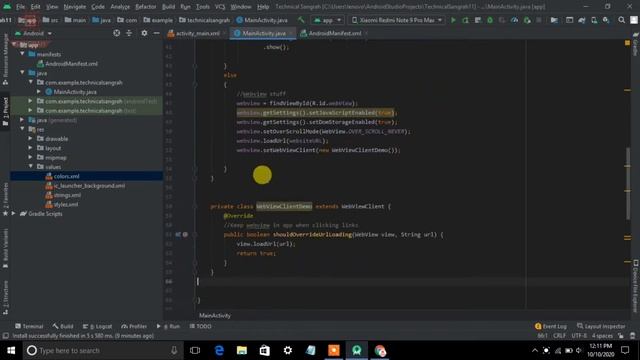This screenshot has width=640, height=360.
Task: Open Search Everywhere magnifier icon
Action: [x=621, y=20]
